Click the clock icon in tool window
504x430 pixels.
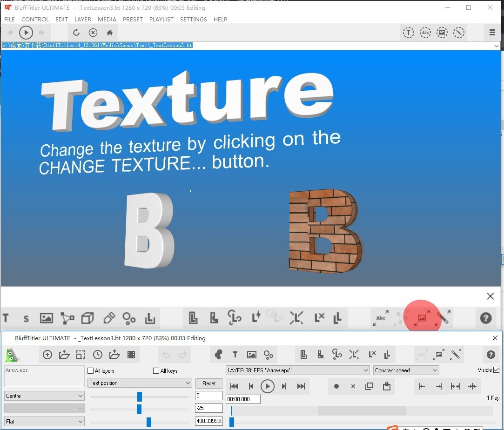[x=98, y=355]
